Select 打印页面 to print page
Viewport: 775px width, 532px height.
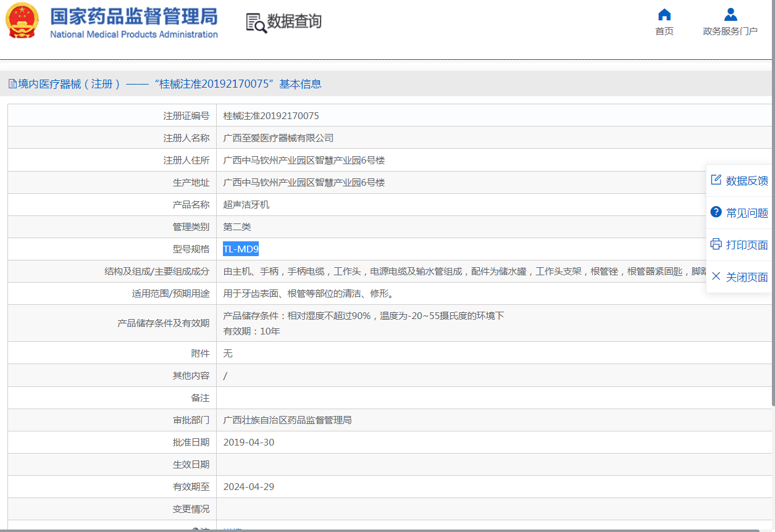click(747, 245)
